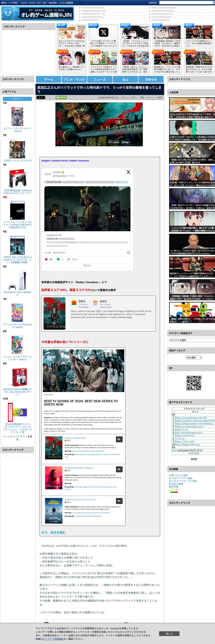Open the ニコニコ生放送 link in top bar
The width and height of the screenshot is (215, 644).
click(66, 3)
